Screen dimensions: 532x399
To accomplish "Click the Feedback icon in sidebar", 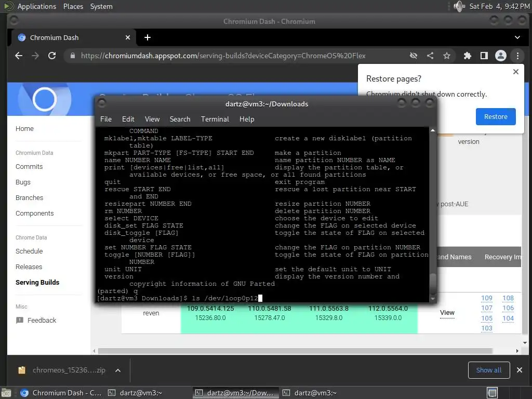I will click(x=20, y=320).
